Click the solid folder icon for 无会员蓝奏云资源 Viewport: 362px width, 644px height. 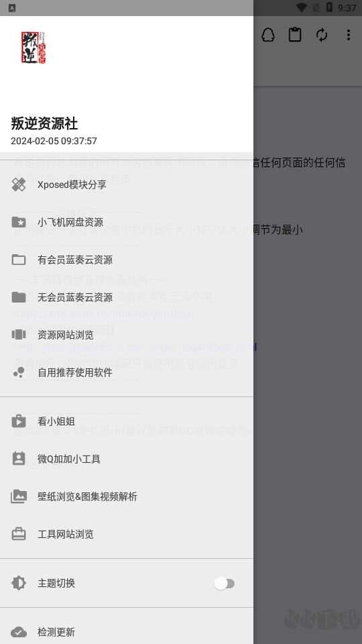(x=19, y=297)
